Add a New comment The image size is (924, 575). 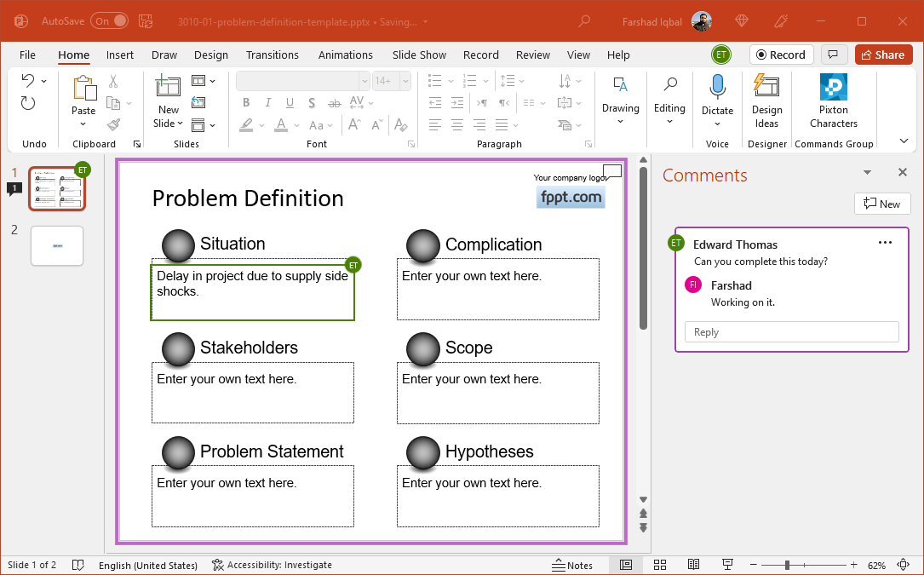[881, 204]
